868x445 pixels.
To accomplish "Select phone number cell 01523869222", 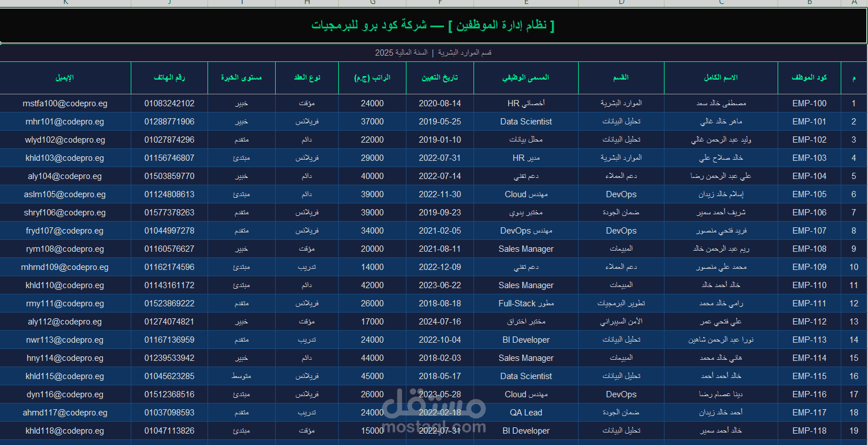I will (169, 303).
